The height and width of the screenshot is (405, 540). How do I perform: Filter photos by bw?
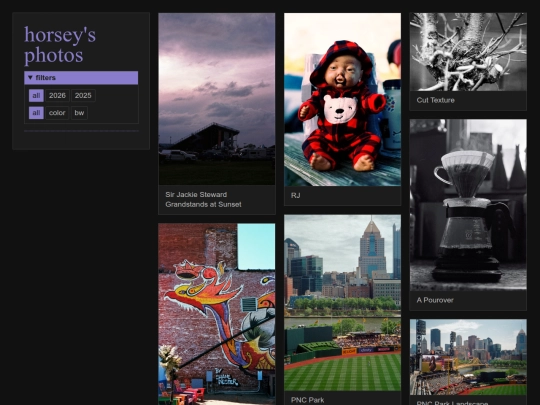pyautogui.click(x=79, y=113)
